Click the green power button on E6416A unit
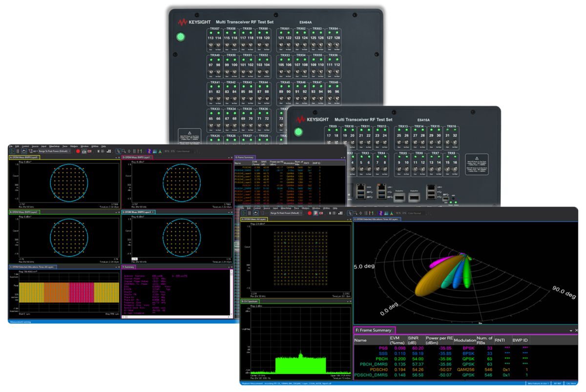 pyautogui.click(x=298, y=132)
